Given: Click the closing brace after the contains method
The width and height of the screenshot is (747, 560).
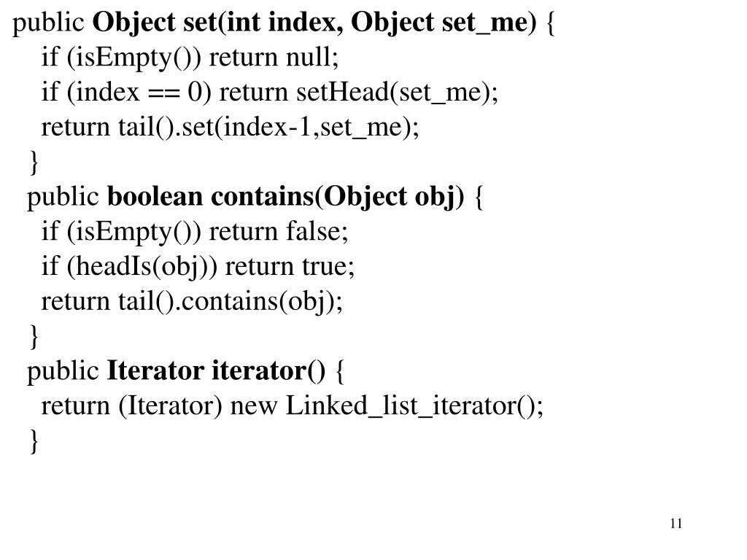Looking at the screenshot, I should pyautogui.click(x=34, y=337).
